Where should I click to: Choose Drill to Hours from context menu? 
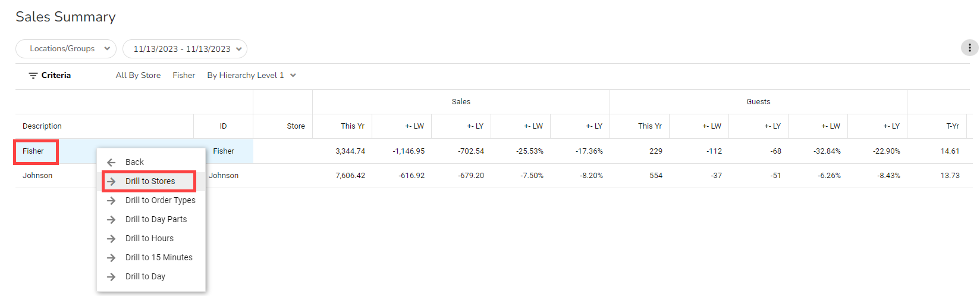click(149, 238)
